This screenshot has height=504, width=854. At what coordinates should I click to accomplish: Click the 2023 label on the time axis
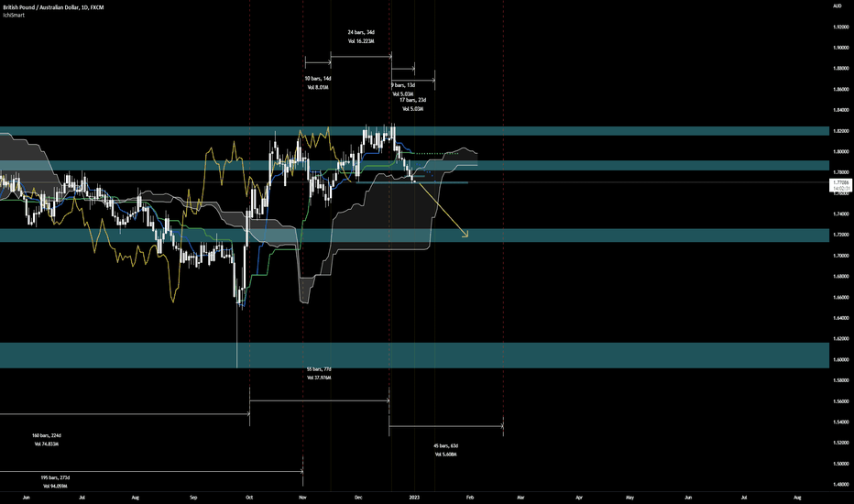414,498
